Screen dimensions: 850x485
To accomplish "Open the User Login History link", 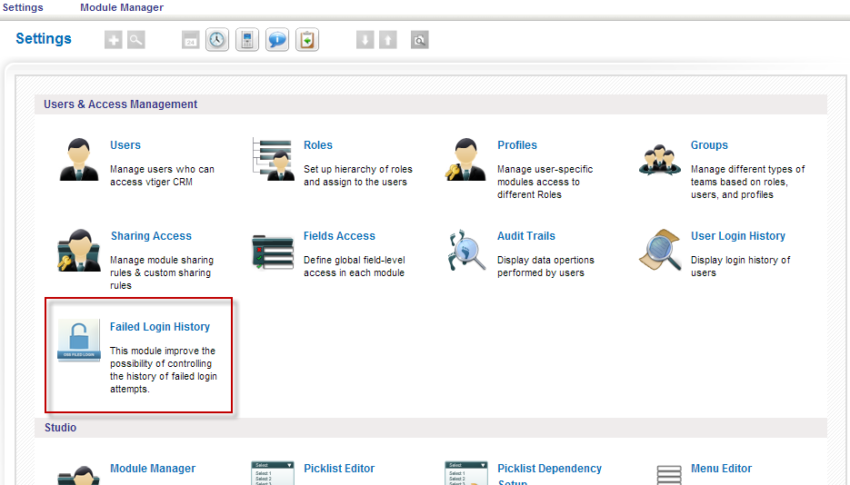I will (738, 236).
